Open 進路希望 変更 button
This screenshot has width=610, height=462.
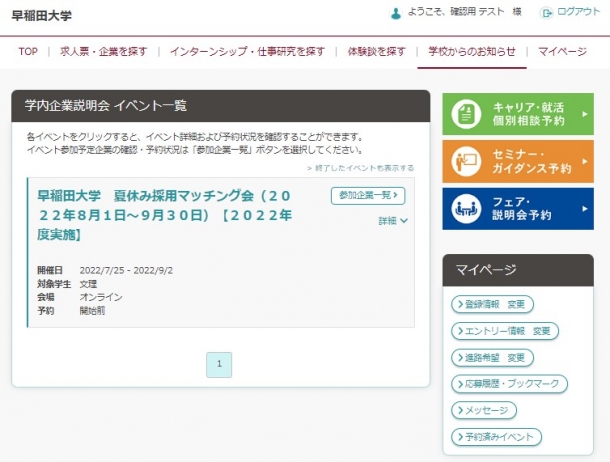click(x=492, y=358)
